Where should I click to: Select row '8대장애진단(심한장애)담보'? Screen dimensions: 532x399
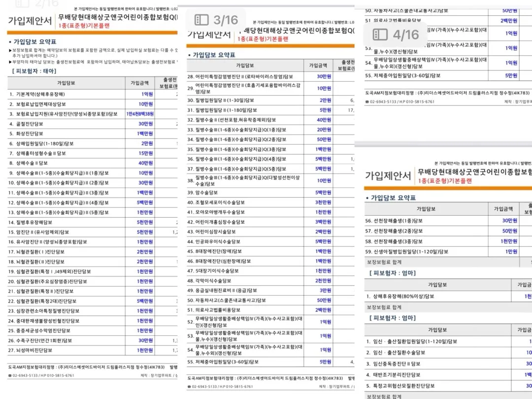[270, 261]
